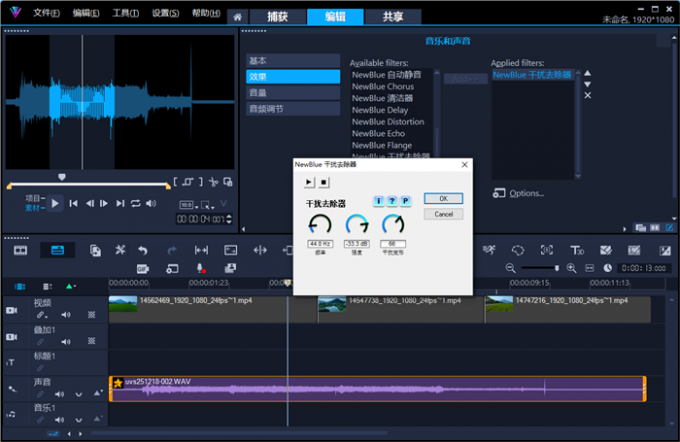680x442 pixels.
Task: Click Cancel in the NewBlue dialog
Action: tap(443, 214)
